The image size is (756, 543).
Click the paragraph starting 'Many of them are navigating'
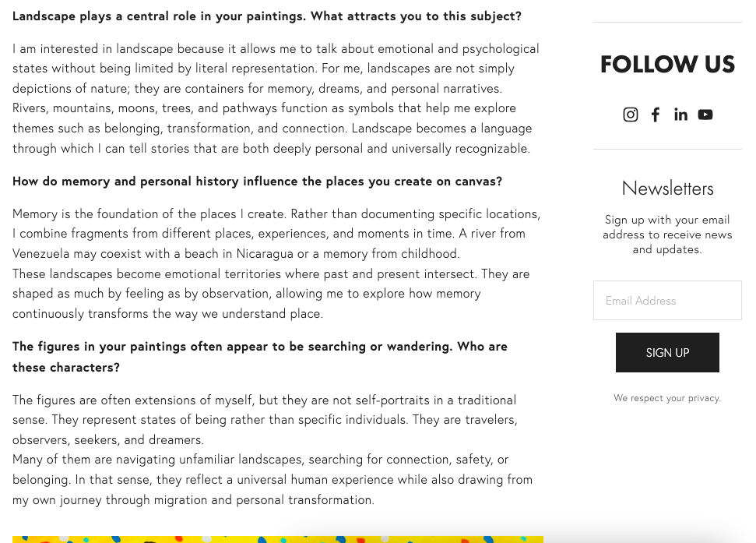[273, 479]
